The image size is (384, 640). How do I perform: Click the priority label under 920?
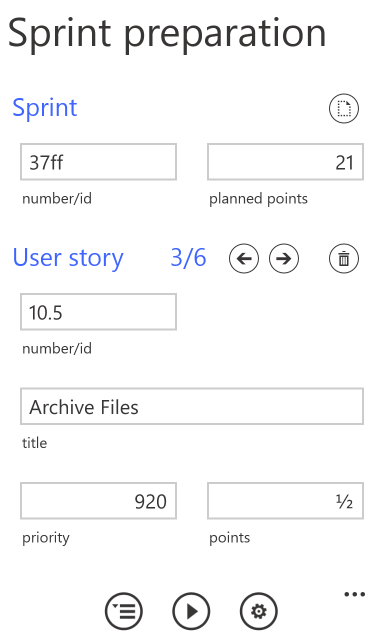pos(46,538)
